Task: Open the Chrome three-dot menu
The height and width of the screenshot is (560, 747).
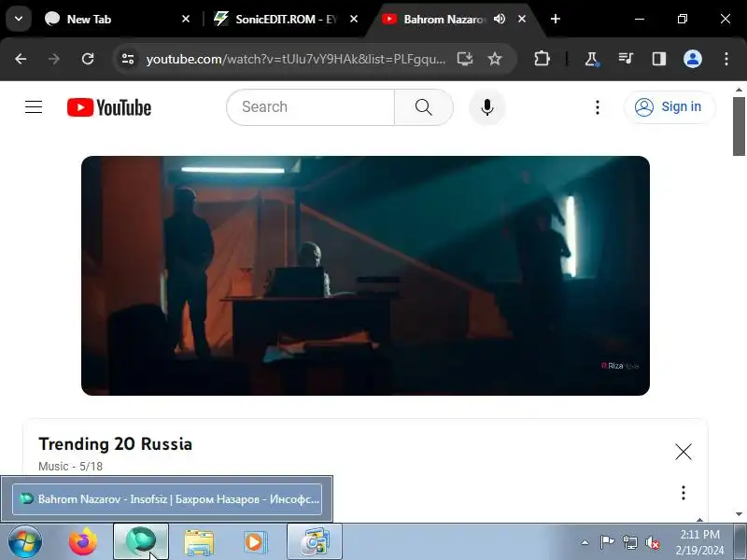Action: (x=726, y=59)
